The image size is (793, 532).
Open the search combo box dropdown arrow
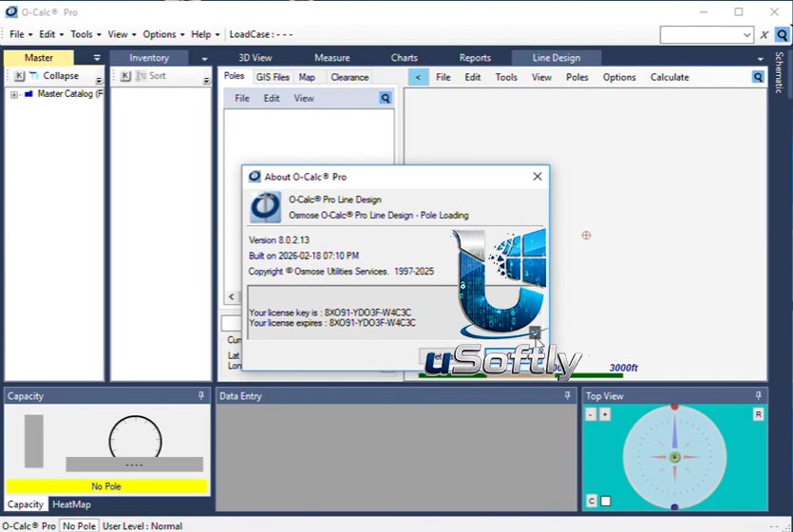pos(747,35)
